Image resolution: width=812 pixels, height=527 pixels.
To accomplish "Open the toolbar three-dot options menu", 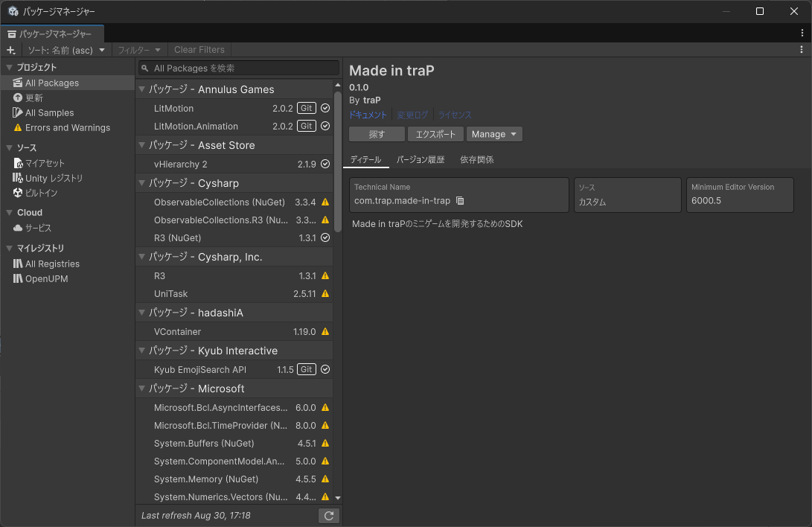I will click(x=801, y=50).
